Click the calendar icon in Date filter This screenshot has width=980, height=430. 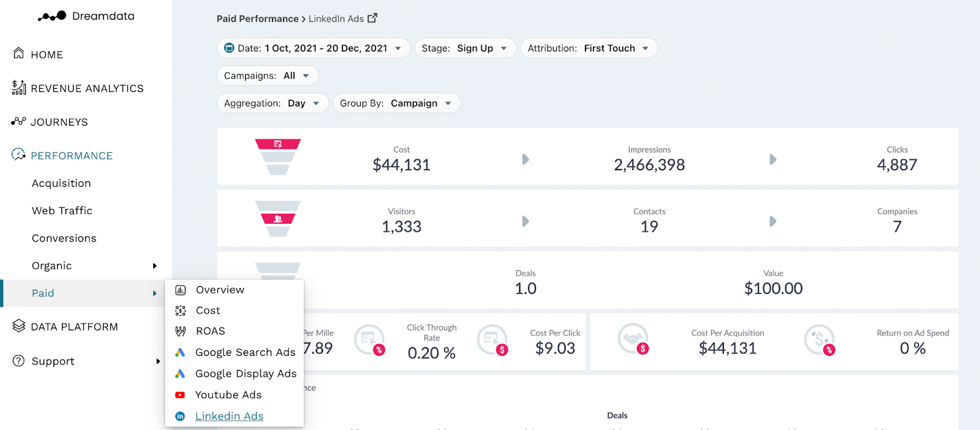click(x=229, y=48)
